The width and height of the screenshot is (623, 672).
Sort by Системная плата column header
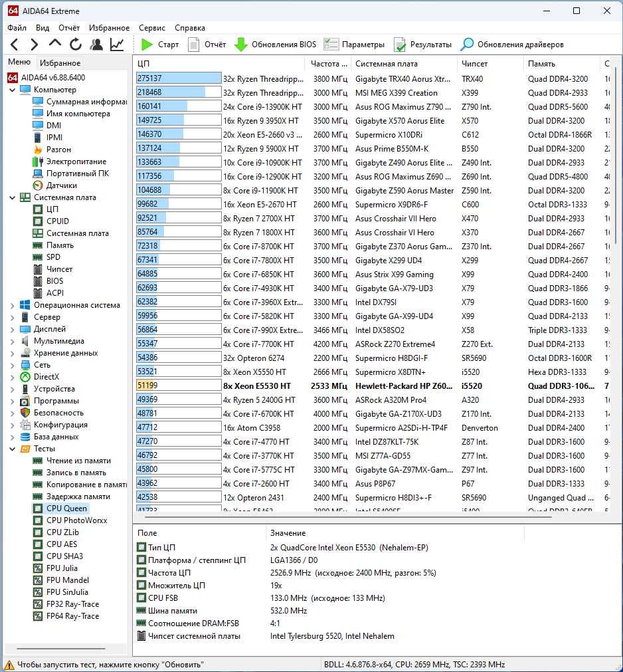[404, 63]
